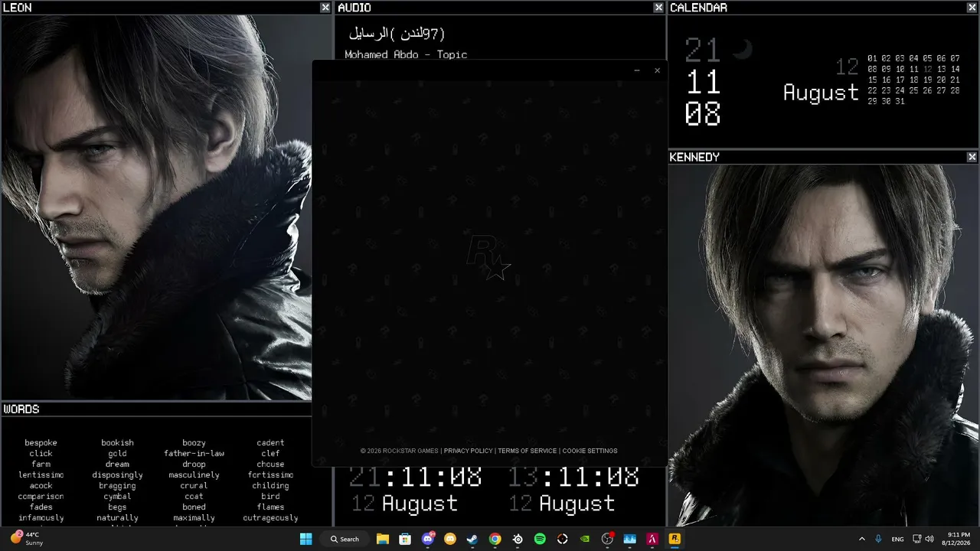Open the NVIDIA app taskbar icon
The width and height of the screenshot is (980, 551).
pyautogui.click(x=585, y=539)
